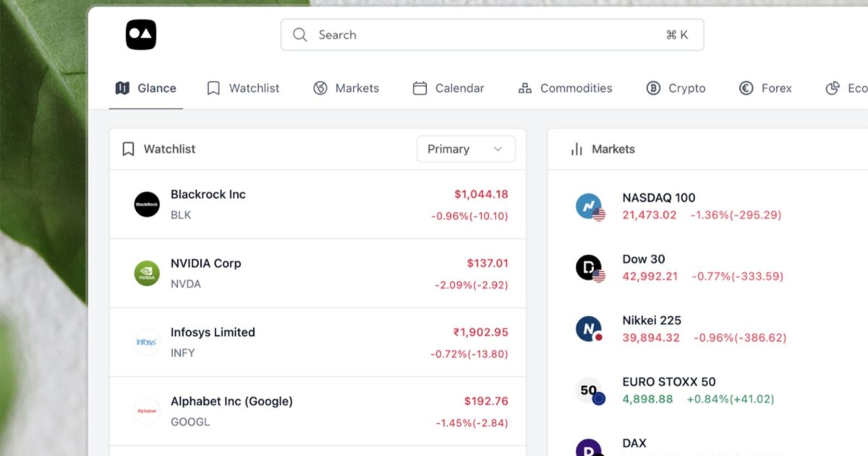
Task: Click the Glance map icon
Action: pos(122,88)
